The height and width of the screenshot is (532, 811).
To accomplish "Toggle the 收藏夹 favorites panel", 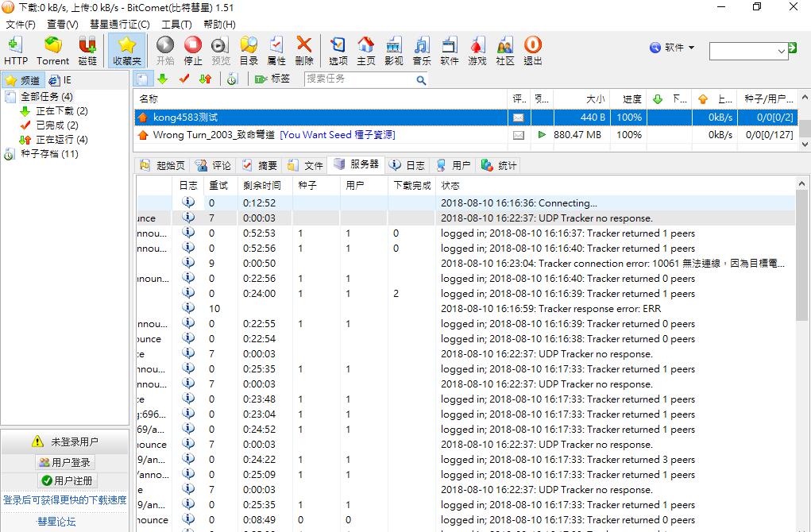I will tap(127, 51).
